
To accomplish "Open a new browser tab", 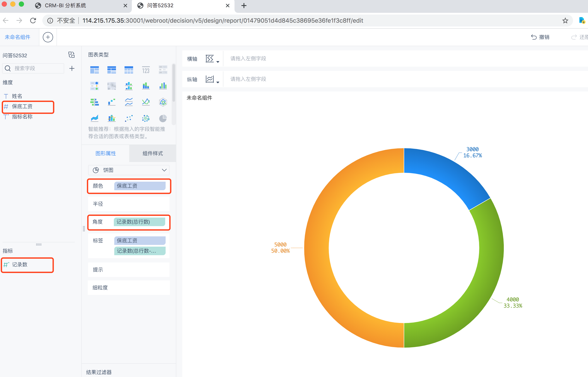I will [x=244, y=6].
